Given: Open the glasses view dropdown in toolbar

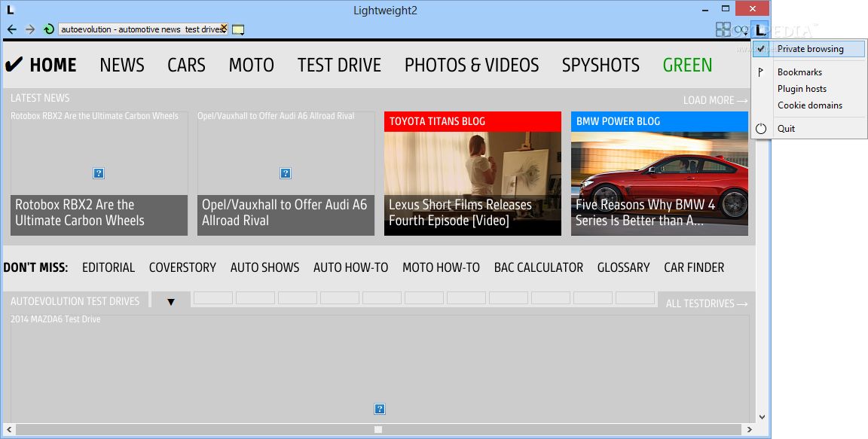Looking at the screenshot, I should click(x=741, y=30).
